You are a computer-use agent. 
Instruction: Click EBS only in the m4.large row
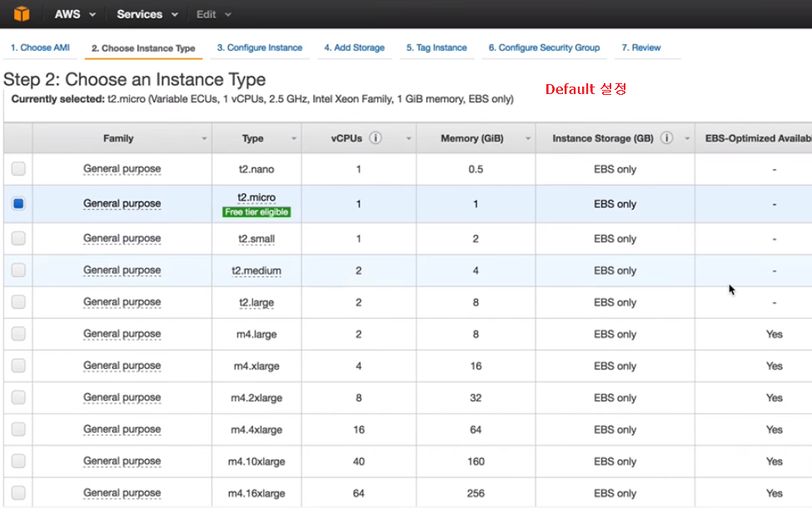click(615, 335)
